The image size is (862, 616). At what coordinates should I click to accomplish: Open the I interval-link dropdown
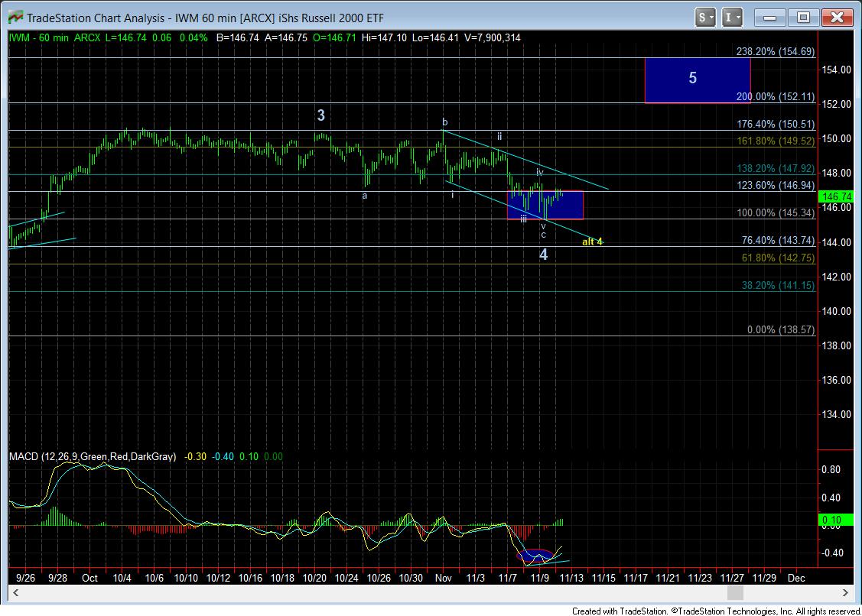(732, 17)
